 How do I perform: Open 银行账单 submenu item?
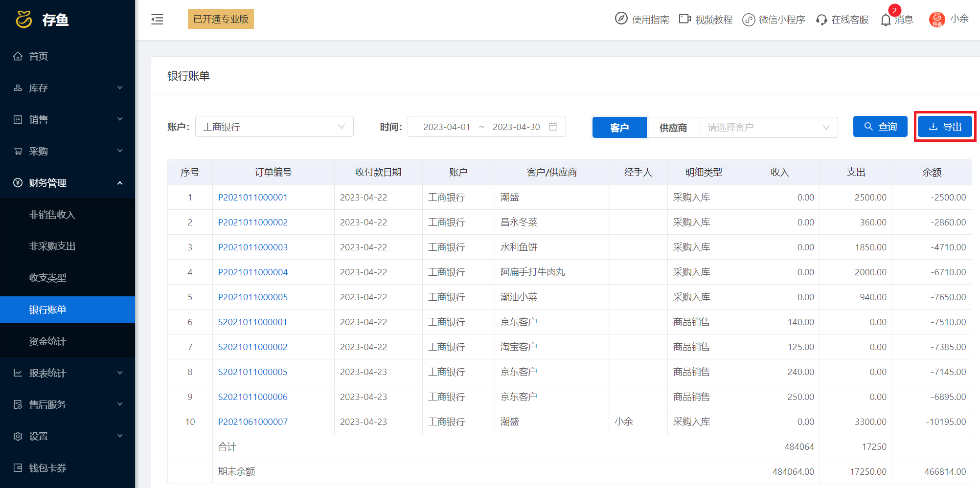(68, 310)
